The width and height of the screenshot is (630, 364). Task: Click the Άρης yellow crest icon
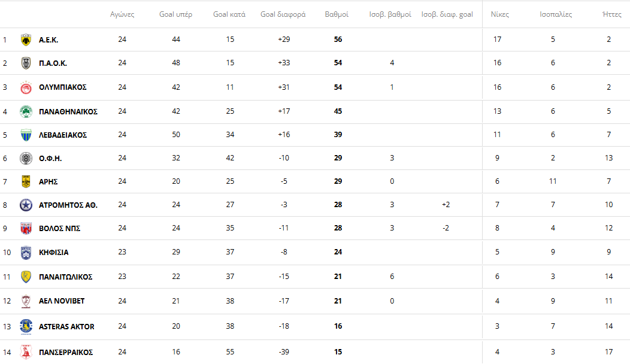(x=25, y=181)
